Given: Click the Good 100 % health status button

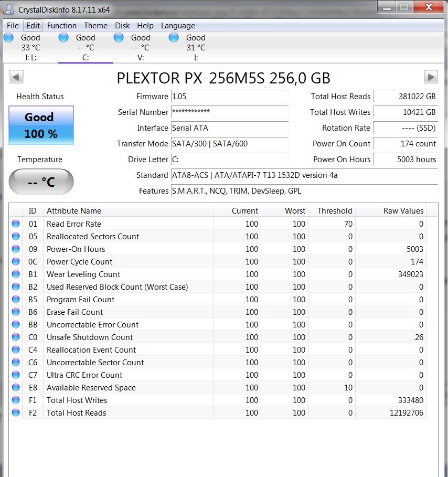Looking at the screenshot, I should (x=41, y=125).
